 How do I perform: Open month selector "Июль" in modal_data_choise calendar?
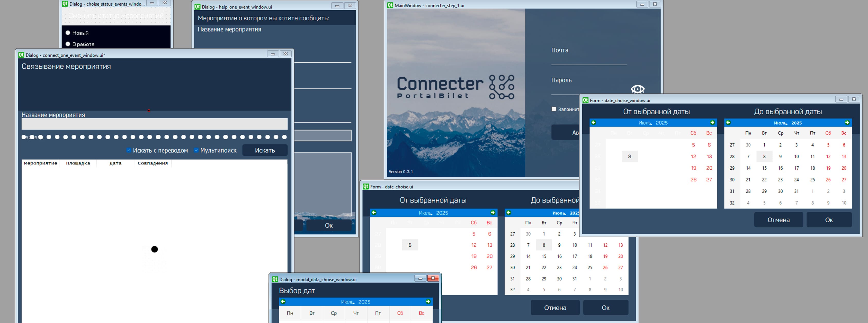point(348,302)
